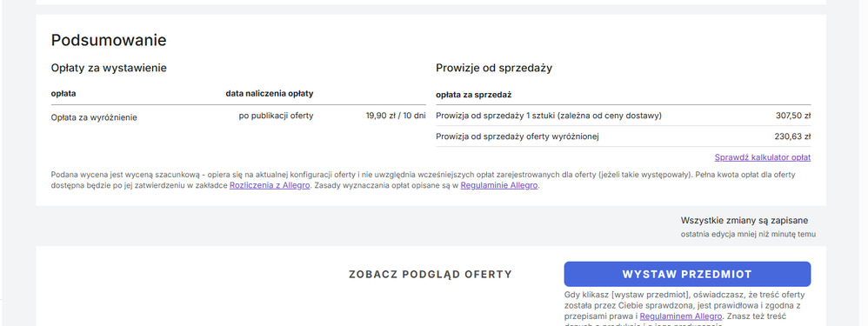Click the 19,90 zł / 10 dni fee value

(x=396, y=116)
